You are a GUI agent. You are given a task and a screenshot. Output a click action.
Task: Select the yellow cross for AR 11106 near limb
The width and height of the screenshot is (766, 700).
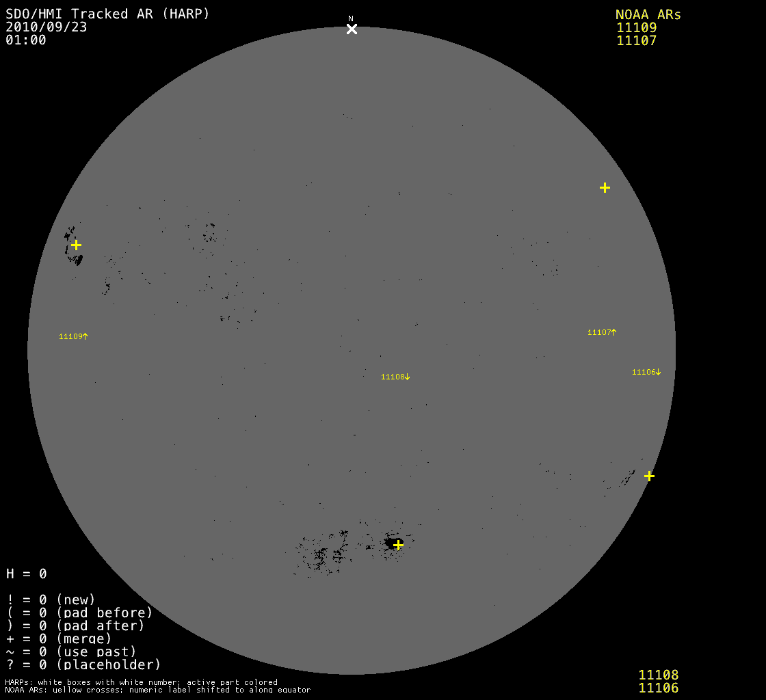click(649, 476)
